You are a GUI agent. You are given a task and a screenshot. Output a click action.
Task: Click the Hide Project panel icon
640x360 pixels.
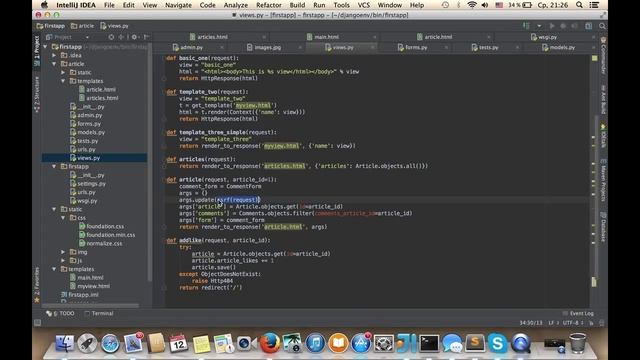[x=146, y=37]
